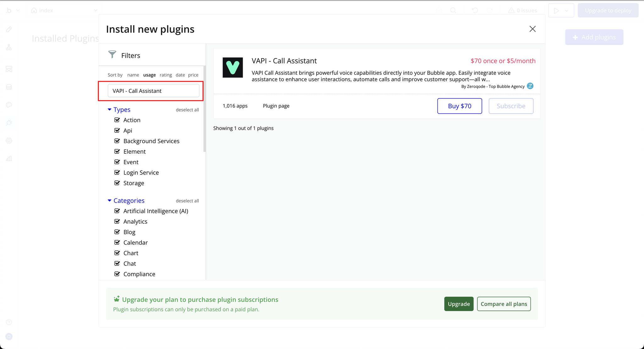The height and width of the screenshot is (349, 644).
Task: Open the Settings gear icon in sidebar
Action: [9, 141]
